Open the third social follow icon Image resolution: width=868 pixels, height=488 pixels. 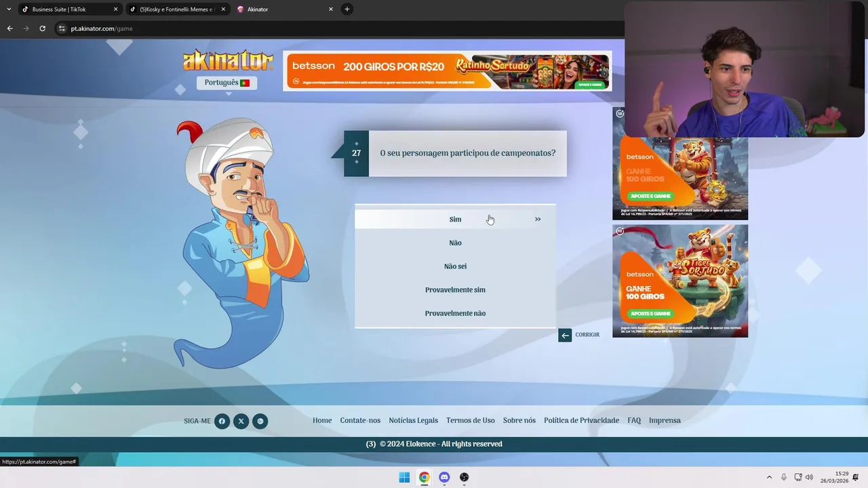(260, 422)
